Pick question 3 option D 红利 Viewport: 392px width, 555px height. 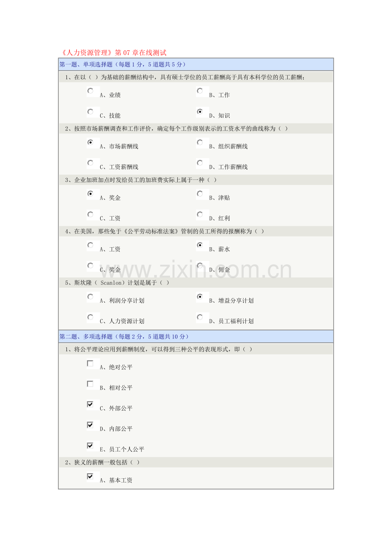(200, 214)
